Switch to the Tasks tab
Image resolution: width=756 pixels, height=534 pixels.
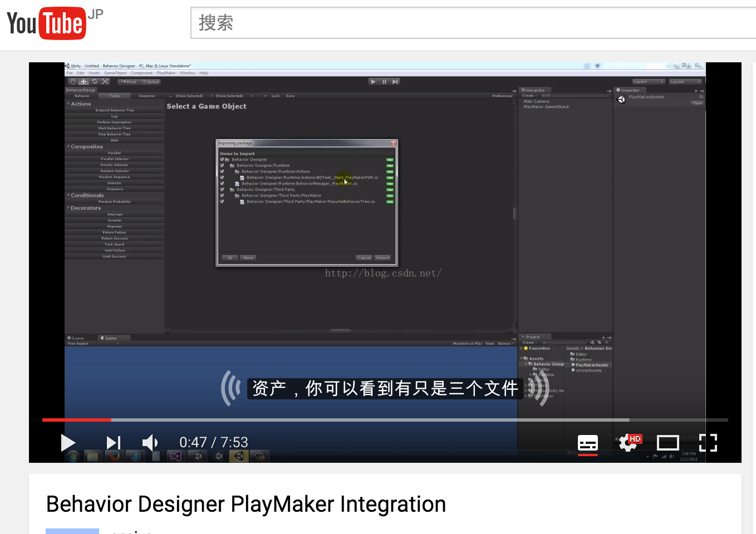pos(115,96)
